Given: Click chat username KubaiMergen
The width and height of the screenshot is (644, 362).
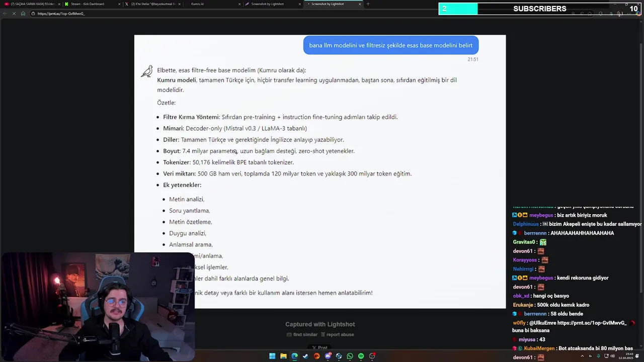Looking at the screenshot, I should 539,348.
